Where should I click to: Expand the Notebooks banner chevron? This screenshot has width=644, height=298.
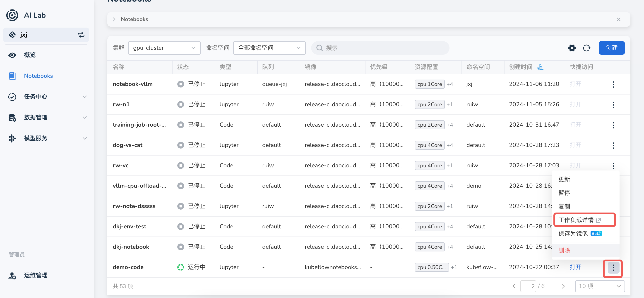click(x=114, y=19)
